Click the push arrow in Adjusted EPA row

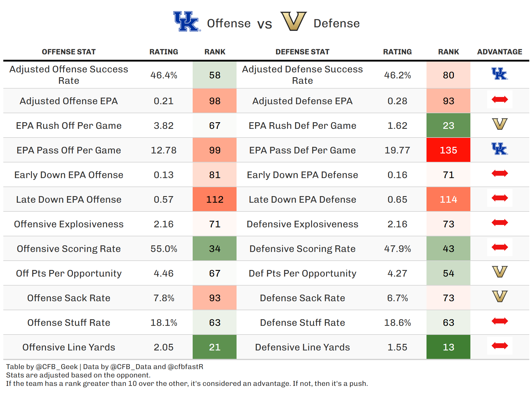point(500,99)
